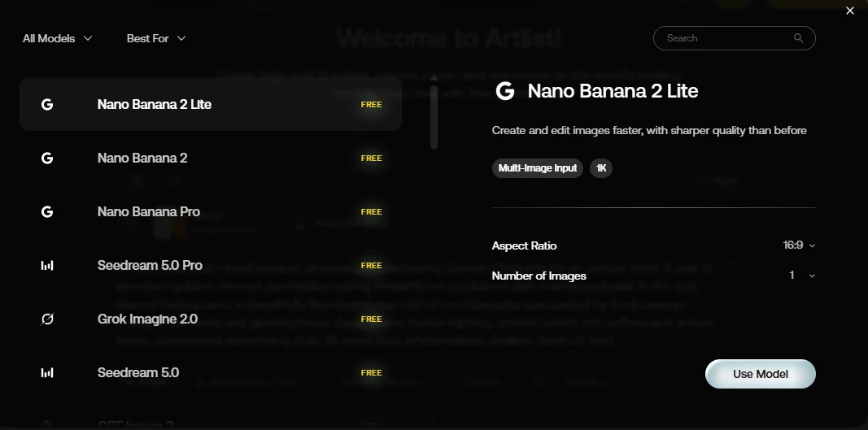Click the Seedream 5.0 bars icon
Image resolution: width=868 pixels, height=430 pixels.
[x=47, y=373]
